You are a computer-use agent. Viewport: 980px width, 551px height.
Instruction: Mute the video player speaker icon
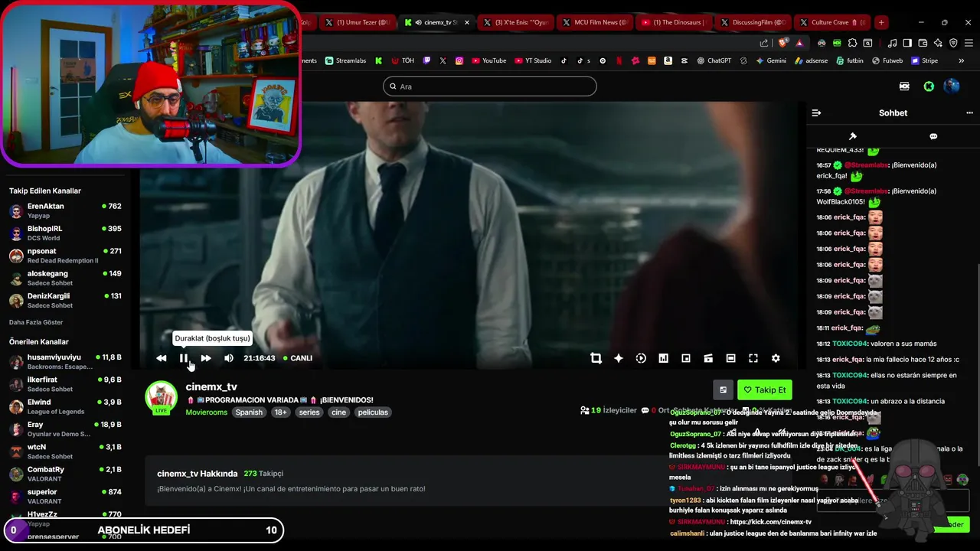[x=229, y=358]
